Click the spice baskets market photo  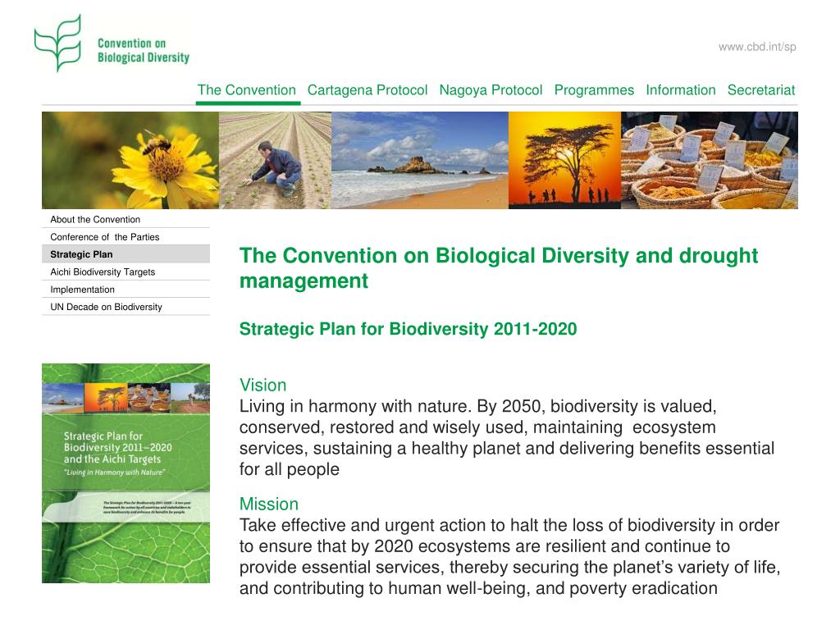coord(710,160)
